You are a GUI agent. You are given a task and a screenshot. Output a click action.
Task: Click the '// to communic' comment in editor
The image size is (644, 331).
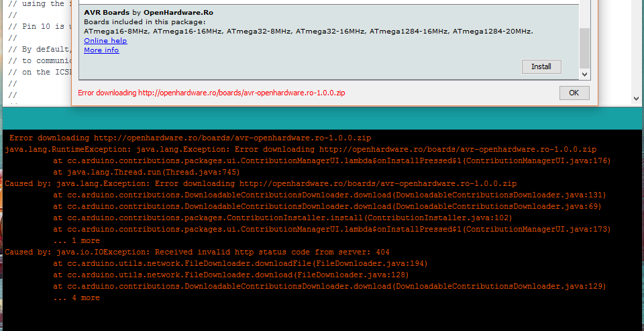(40, 61)
